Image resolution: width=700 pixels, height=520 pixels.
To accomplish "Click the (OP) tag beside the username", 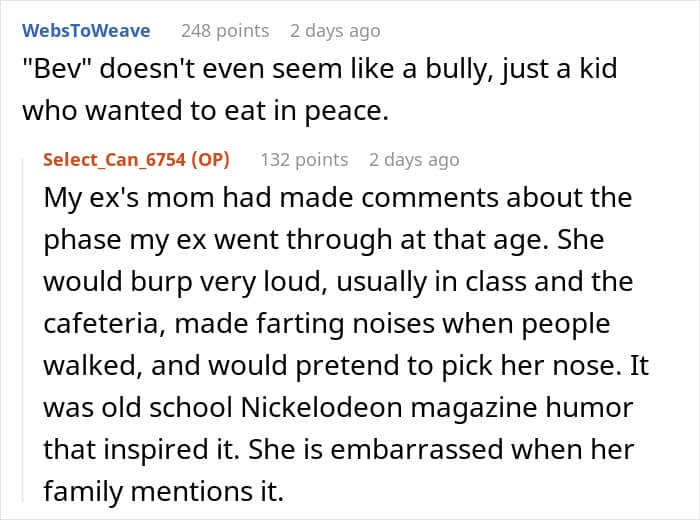I will click(208, 160).
